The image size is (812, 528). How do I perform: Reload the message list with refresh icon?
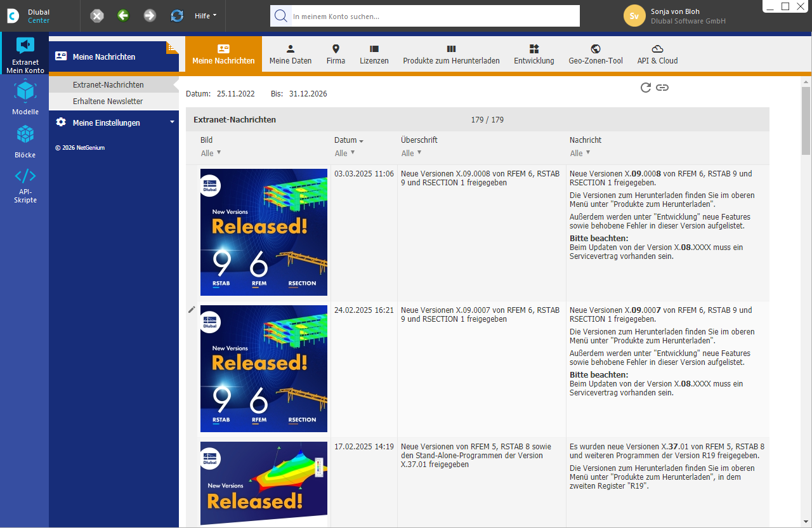tap(646, 88)
